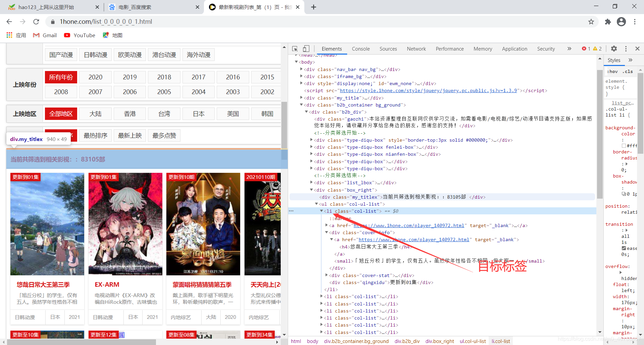The height and width of the screenshot is (345, 644).
Task: Open the Sources tab in DevTools
Action: click(388, 49)
